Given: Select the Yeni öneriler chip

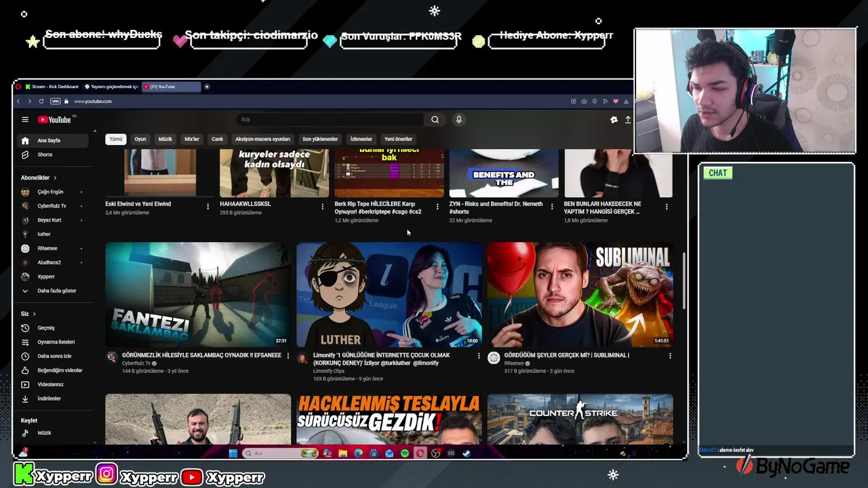Looking at the screenshot, I should point(398,139).
